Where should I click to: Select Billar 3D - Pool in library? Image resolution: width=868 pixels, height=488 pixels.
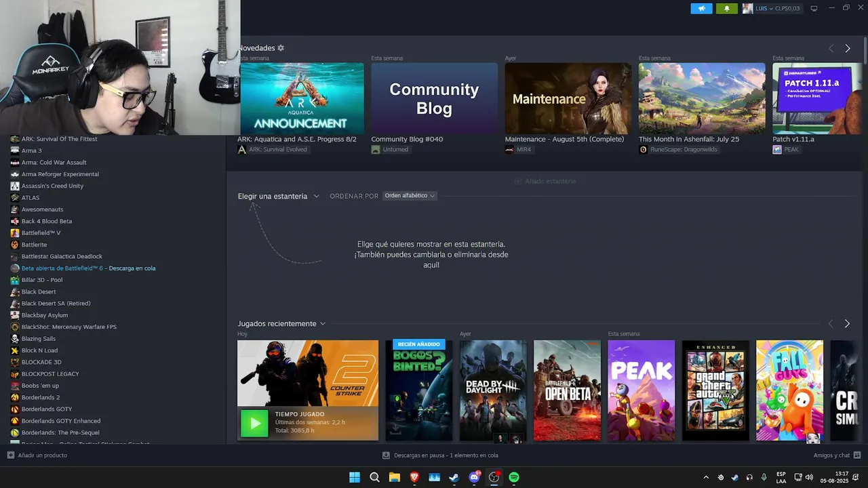click(x=41, y=280)
